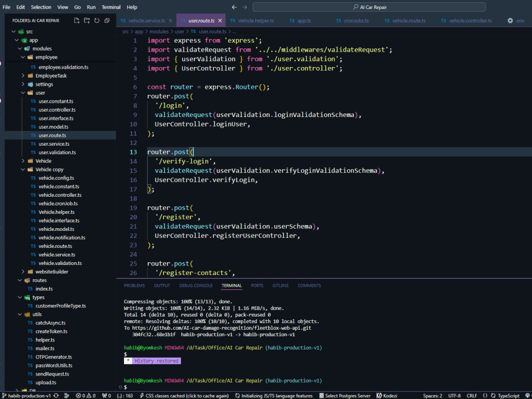
Task: Click Select Postgres Server in status bar
Action: pyautogui.click(x=345, y=396)
